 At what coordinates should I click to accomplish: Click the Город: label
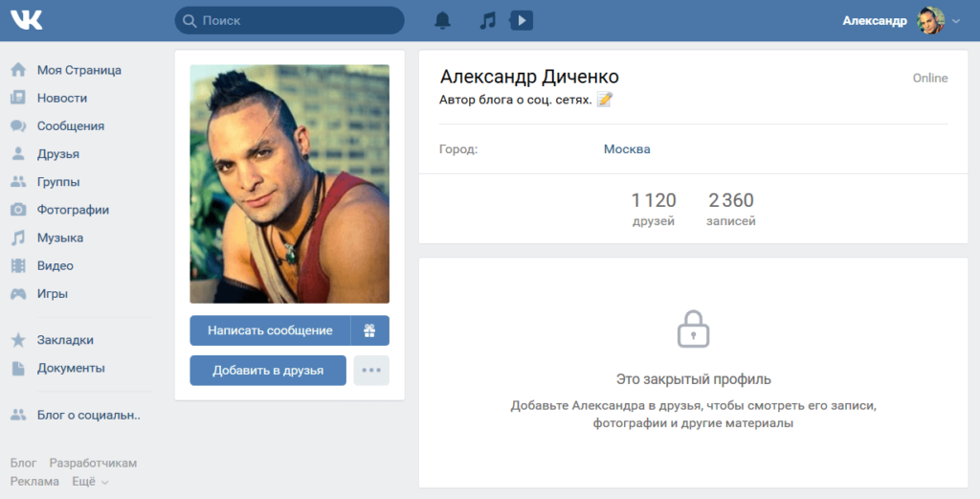(x=458, y=149)
